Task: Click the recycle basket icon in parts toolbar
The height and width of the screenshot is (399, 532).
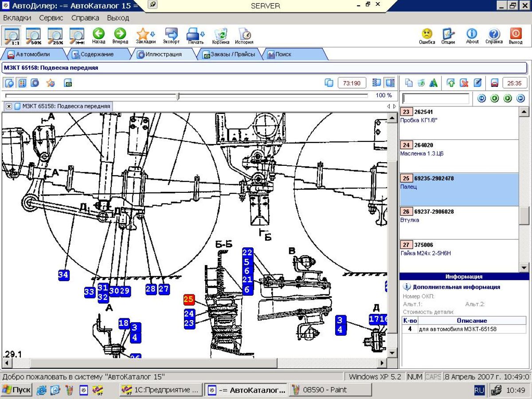Action: point(421,83)
